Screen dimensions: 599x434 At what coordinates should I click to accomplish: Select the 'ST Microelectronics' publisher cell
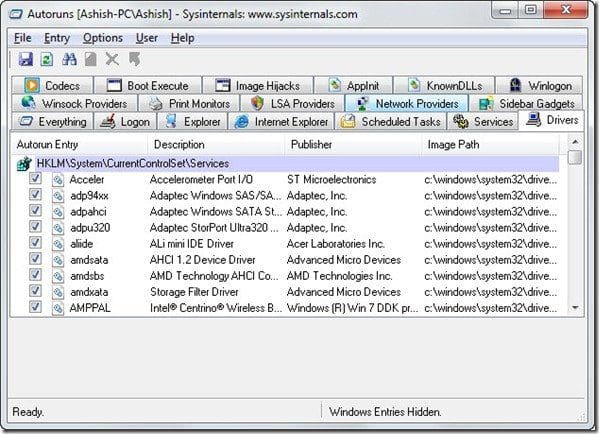click(332, 180)
